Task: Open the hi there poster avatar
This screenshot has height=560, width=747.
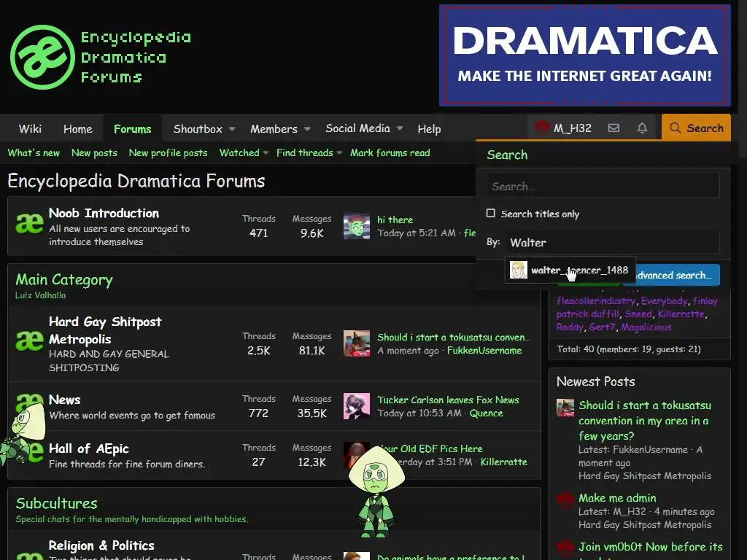Action: [356, 226]
